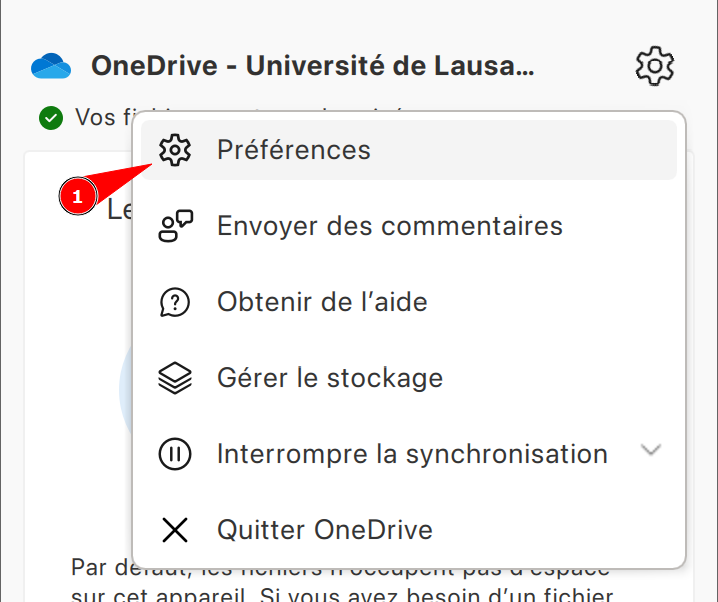Click the green sync status checkmark
Viewport: 718px width, 602px height.
pyautogui.click(x=50, y=118)
